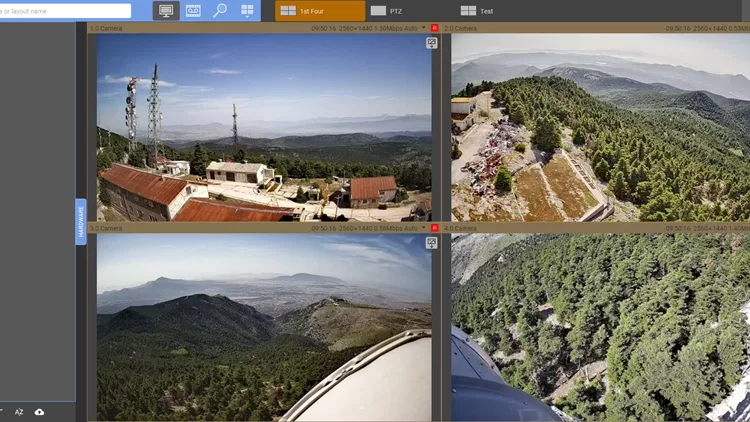Select the 2.0 Camera video tile
Screen dimensions: 750x422
[x=601, y=127]
